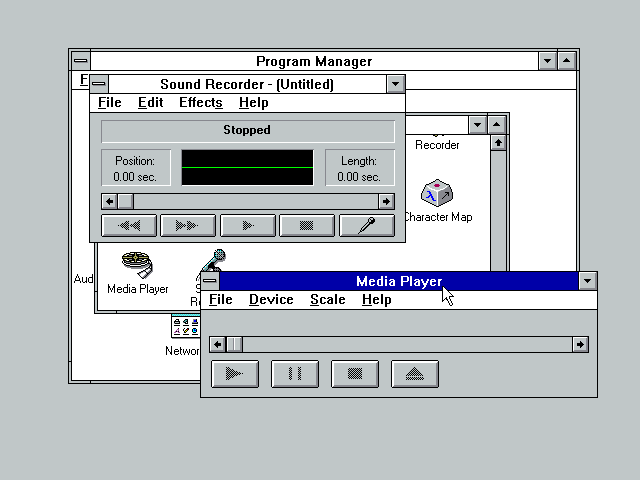The width and height of the screenshot is (640, 480).
Task: Pause playback in Media Player
Action: 295,373
